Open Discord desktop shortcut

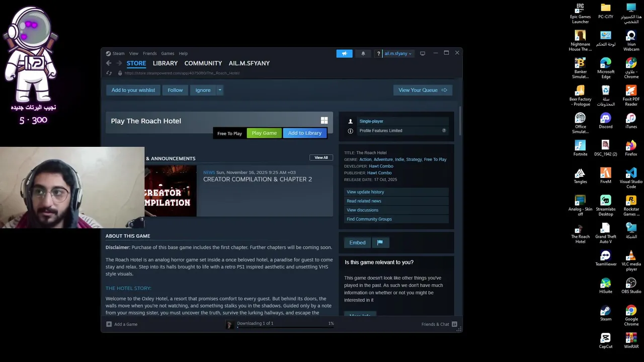pos(606,121)
